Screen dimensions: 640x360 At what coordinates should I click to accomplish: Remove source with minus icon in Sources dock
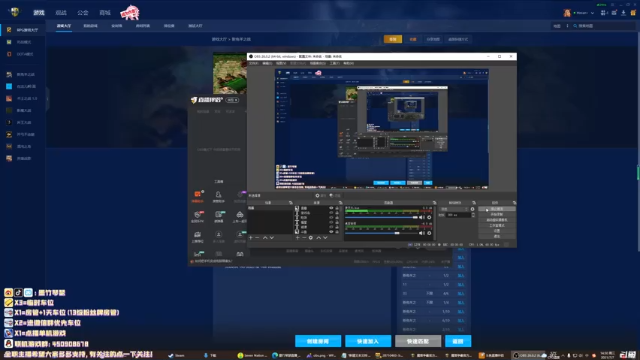[x=304, y=238]
